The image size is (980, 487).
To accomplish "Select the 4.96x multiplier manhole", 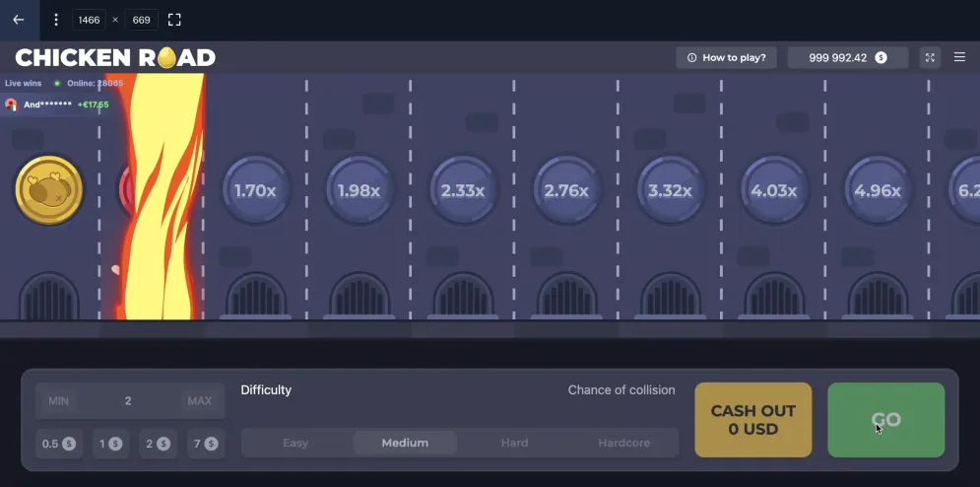I will point(878,190).
